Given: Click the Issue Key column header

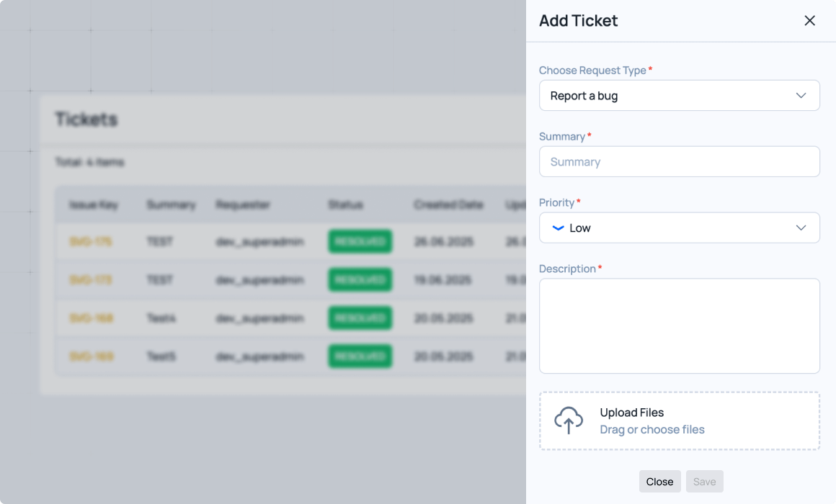Looking at the screenshot, I should click(94, 205).
